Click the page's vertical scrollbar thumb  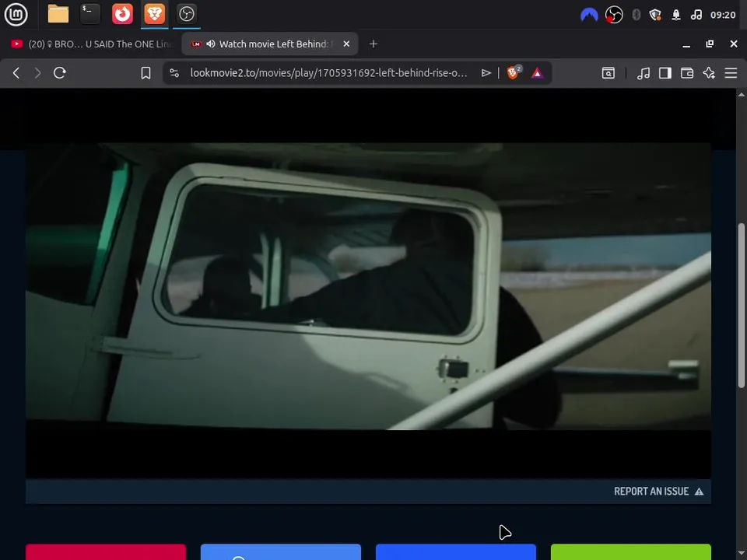[x=742, y=305]
